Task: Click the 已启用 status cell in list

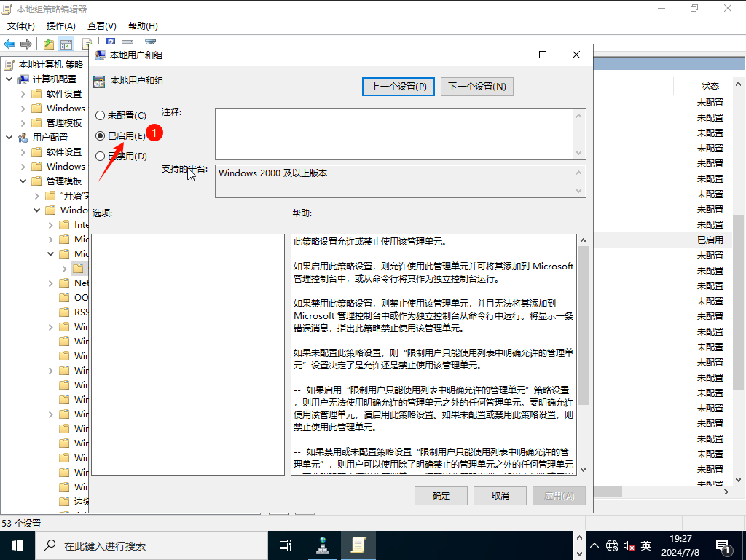Action: coord(710,240)
